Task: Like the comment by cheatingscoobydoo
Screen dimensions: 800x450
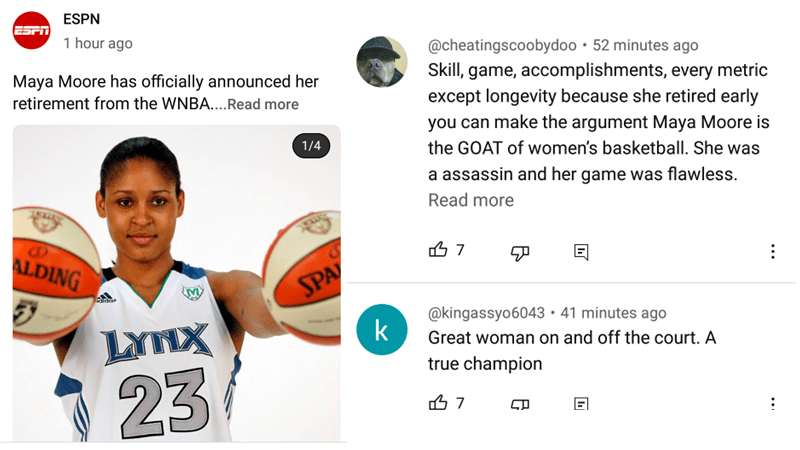Action: (x=438, y=250)
